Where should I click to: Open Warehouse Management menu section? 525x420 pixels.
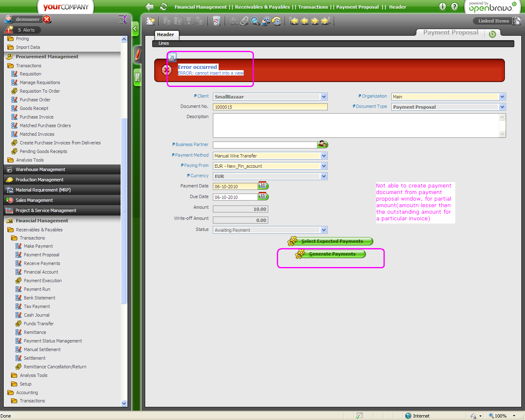[62, 169]
